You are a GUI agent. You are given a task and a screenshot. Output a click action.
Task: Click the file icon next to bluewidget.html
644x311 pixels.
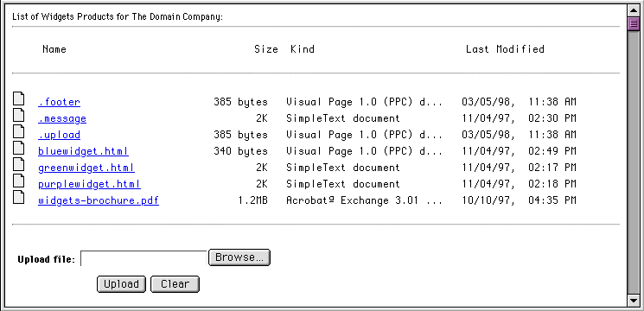click(18, 148)
